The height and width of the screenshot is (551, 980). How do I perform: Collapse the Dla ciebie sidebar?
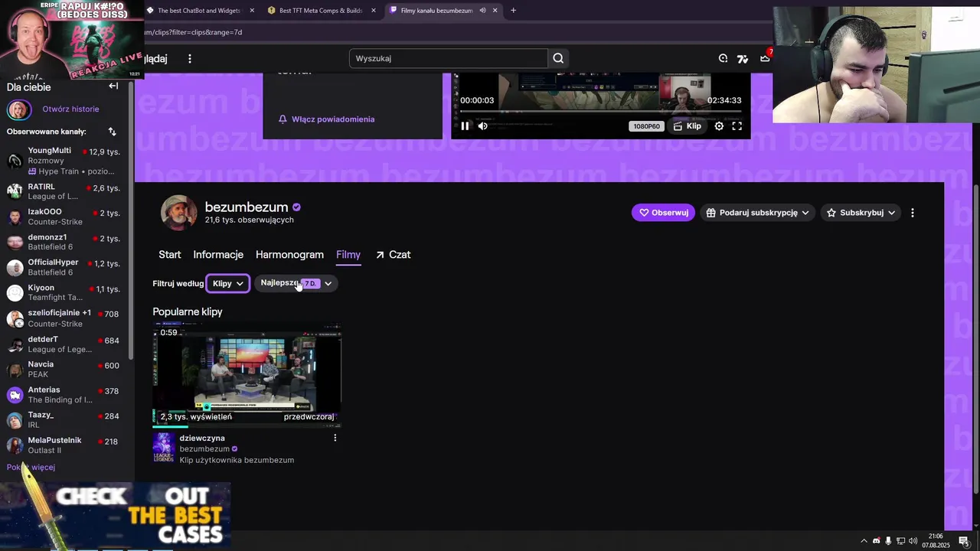tap(113, 86)
